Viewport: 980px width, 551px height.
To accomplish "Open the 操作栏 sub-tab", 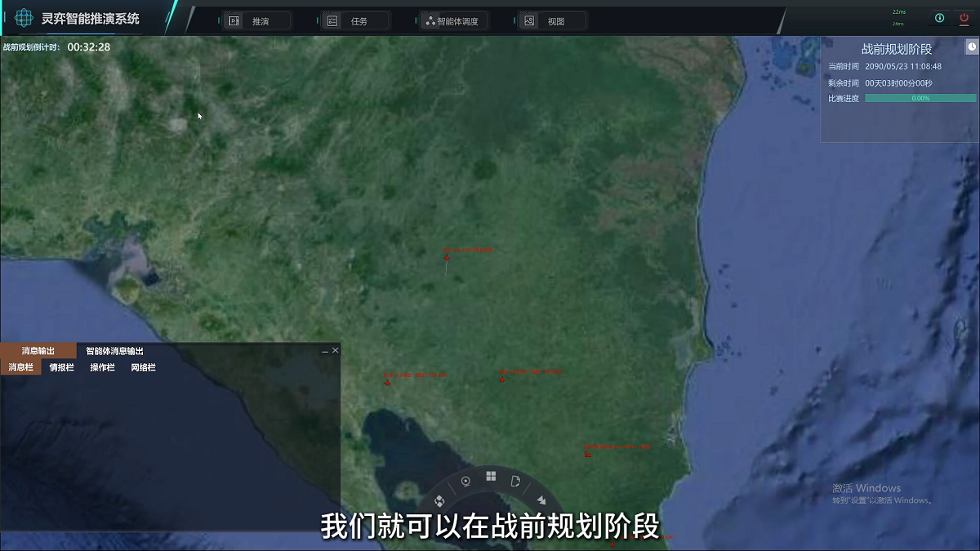I will 102,367.
